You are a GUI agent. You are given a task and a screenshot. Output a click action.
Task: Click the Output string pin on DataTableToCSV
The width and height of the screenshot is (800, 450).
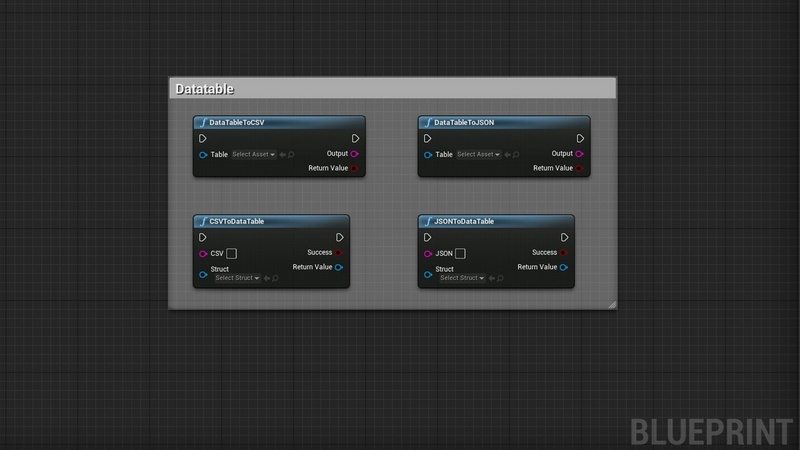pyautogui.click(x=355, y=154)
